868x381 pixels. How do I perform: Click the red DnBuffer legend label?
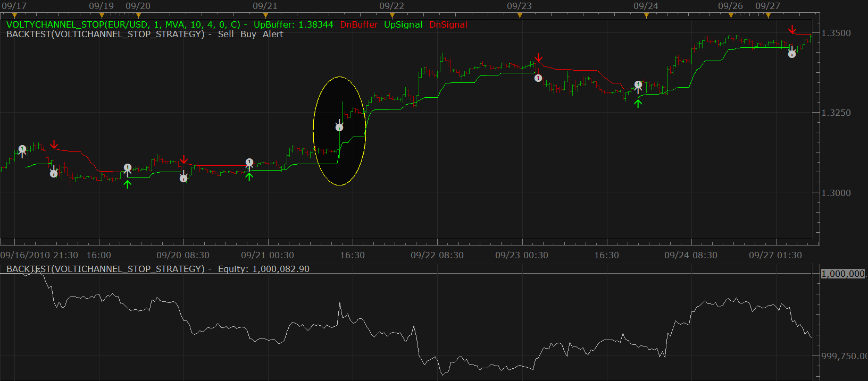[359, 24]
